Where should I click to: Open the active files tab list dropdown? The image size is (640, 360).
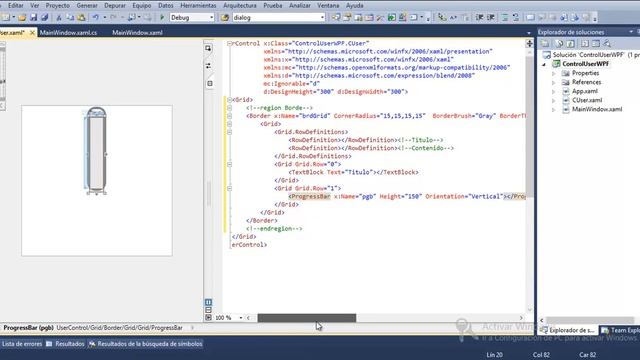[529, 33]
